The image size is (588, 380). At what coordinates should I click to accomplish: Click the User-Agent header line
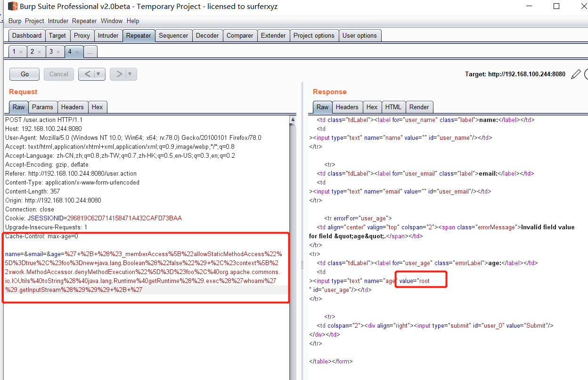pyautogui.click(x=133, y=137)
